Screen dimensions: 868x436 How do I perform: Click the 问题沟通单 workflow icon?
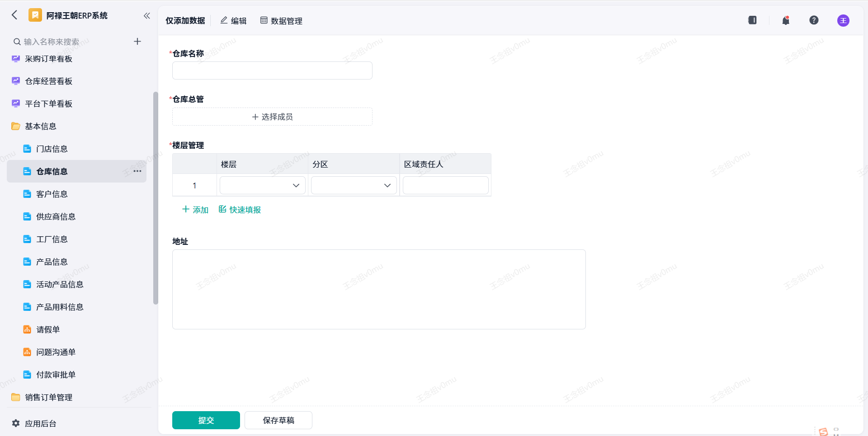[x=27, y=352]
